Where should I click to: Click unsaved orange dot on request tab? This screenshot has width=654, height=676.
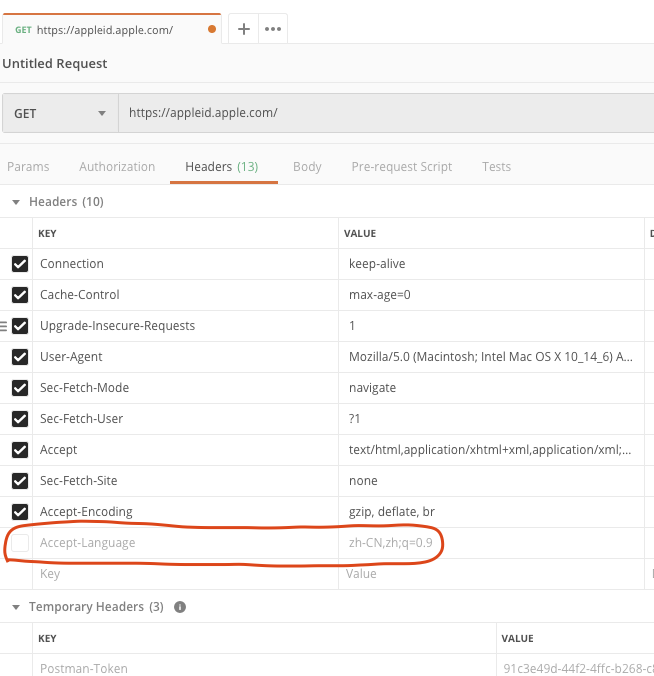point(212,29)
